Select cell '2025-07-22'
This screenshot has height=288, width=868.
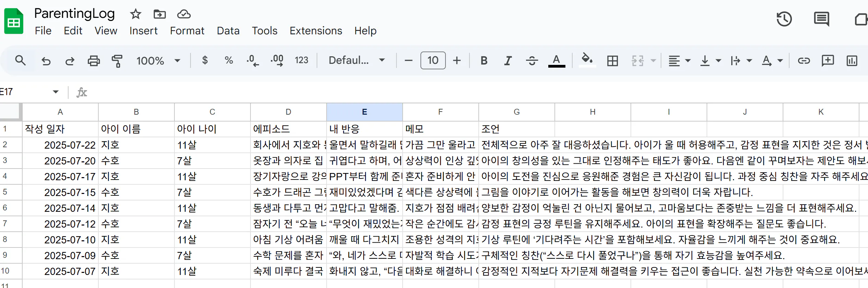tap(60, 145)
